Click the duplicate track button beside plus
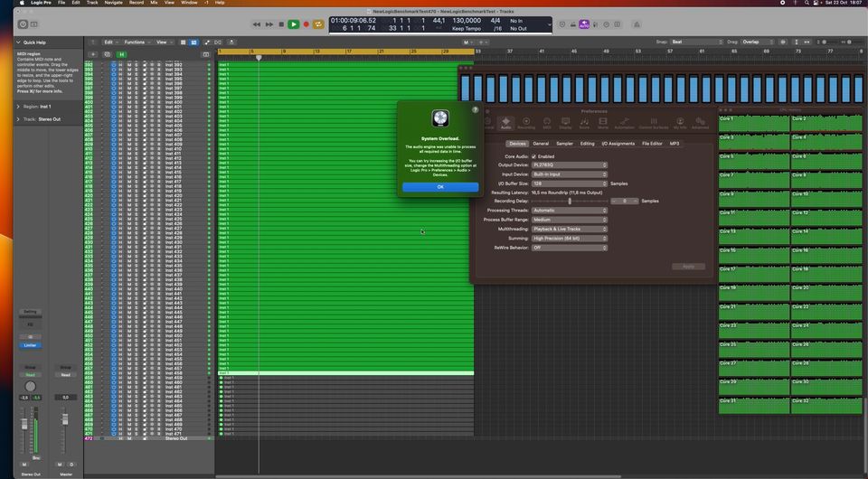Image resolution: width=868 pixels, height=479 pixels. point(107,54)
